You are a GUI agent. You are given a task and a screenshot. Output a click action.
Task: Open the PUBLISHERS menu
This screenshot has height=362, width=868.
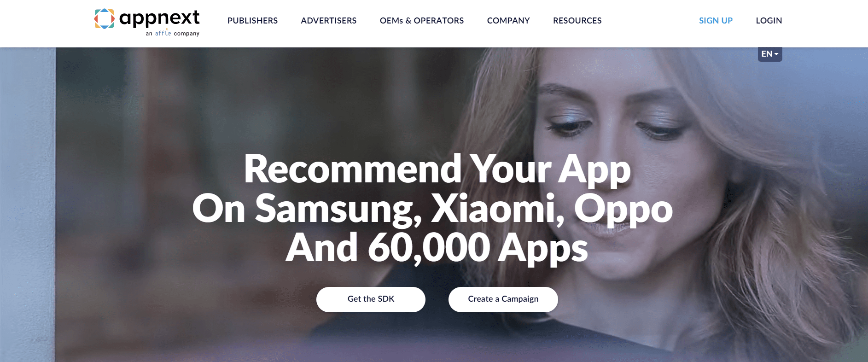(252, 21)
